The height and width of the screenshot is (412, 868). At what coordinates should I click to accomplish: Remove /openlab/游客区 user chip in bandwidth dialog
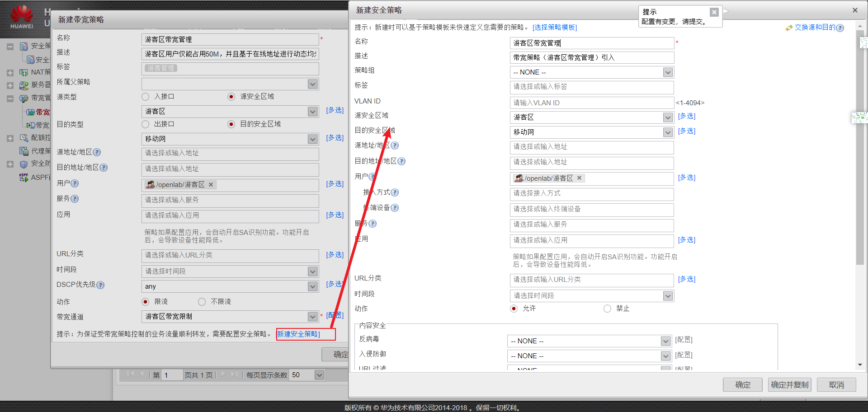point(211,184)
